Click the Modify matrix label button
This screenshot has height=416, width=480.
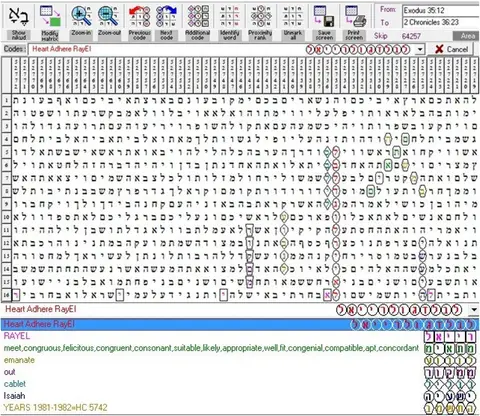50,36
